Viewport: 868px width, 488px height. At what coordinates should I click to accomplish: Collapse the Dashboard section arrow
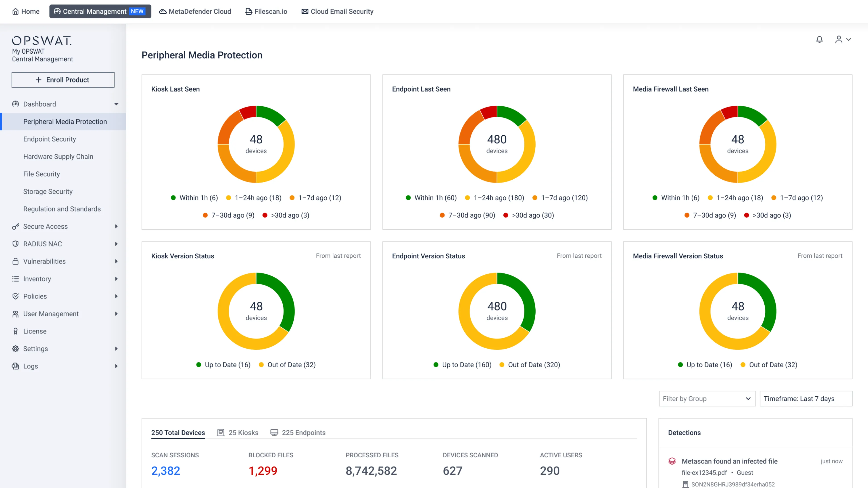pyautogui.click(x=116, y=104)
